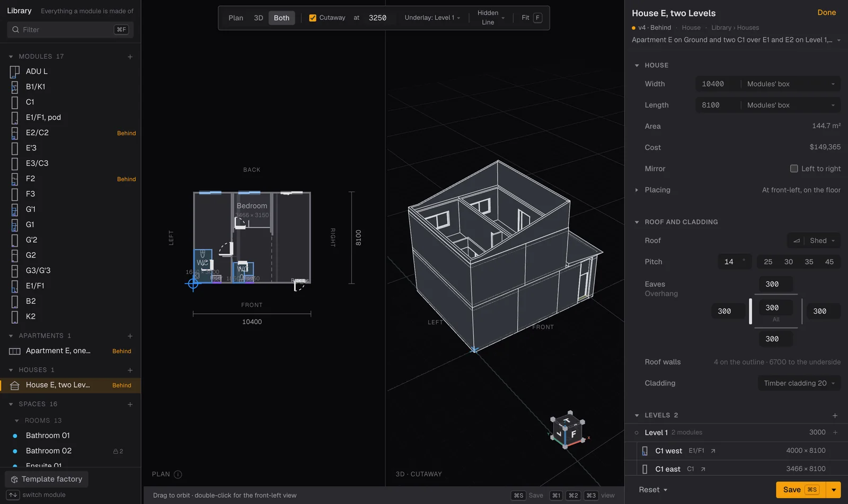
Task: Enable Mirror Left to right checkbox
Action: [x=794, y=169]
